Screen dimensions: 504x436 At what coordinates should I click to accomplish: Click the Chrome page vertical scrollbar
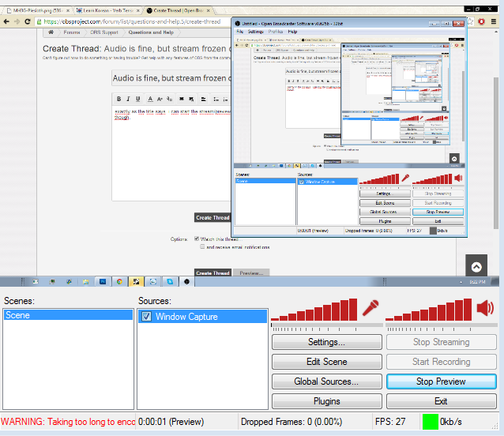(x=496, y=152)
